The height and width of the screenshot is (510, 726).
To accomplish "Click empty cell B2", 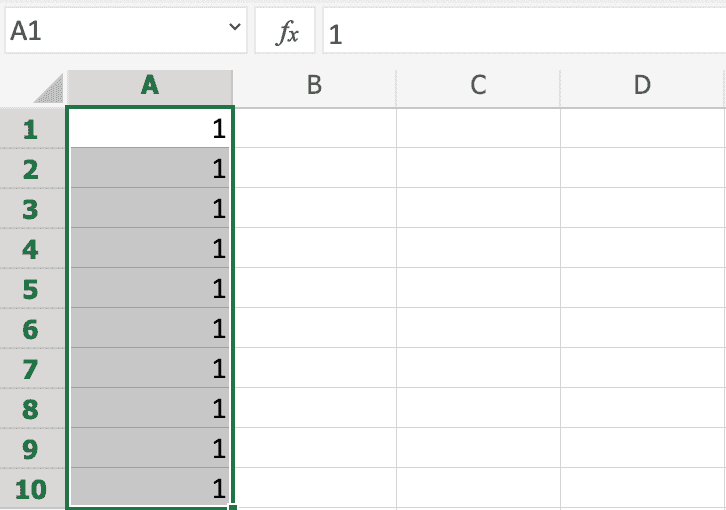I will 314,169.
